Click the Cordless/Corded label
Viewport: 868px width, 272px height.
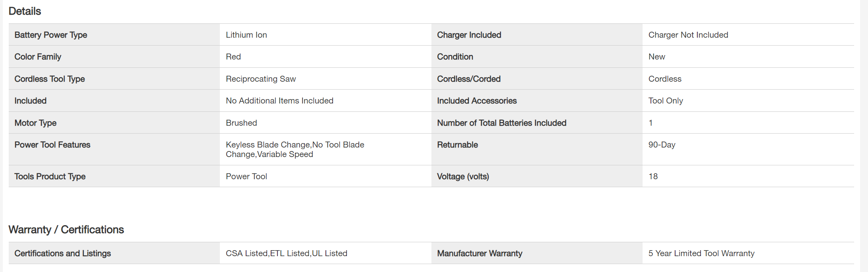469,79
